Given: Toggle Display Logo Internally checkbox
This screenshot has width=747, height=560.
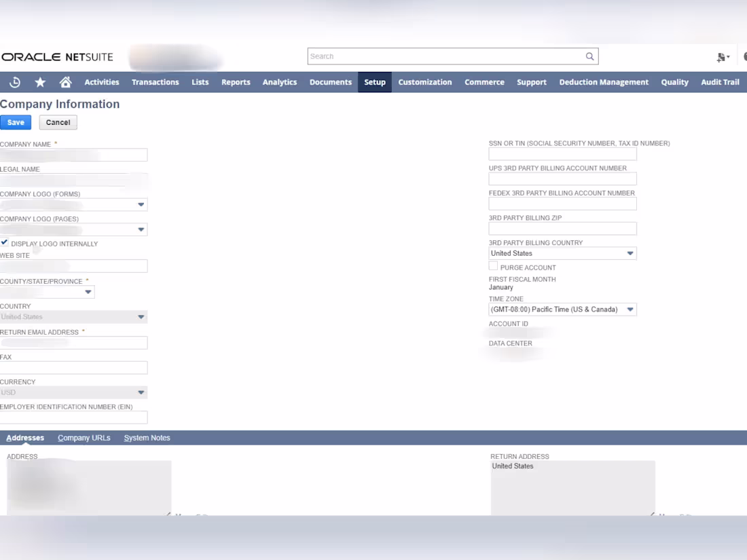Looking at the screenshot, I should coord(4,243).
